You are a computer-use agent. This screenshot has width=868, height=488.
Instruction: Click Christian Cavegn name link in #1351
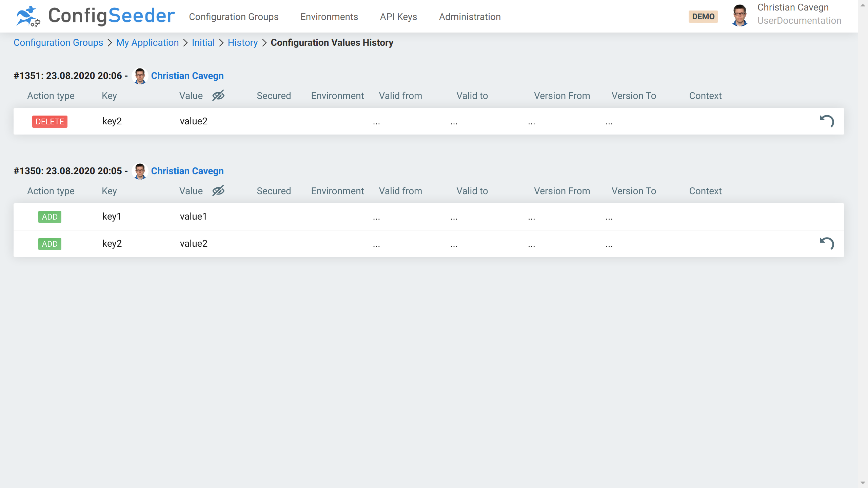click(187, 76)
